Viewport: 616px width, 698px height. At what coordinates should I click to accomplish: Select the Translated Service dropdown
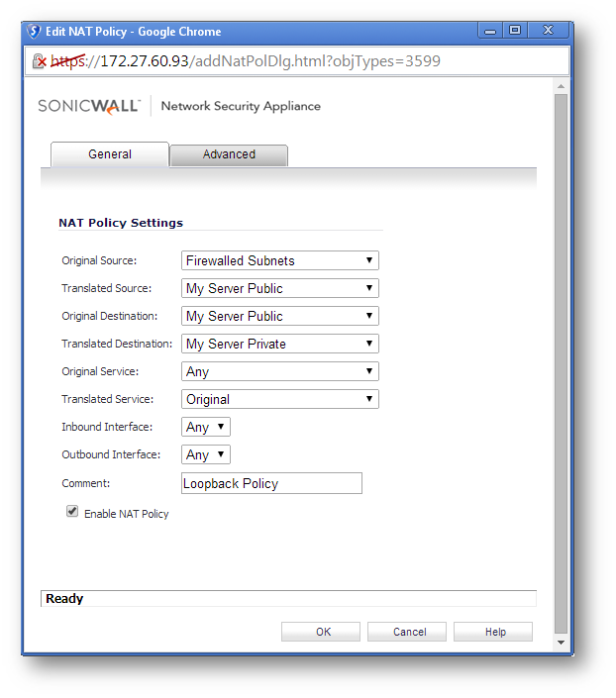tap(280, 400)
